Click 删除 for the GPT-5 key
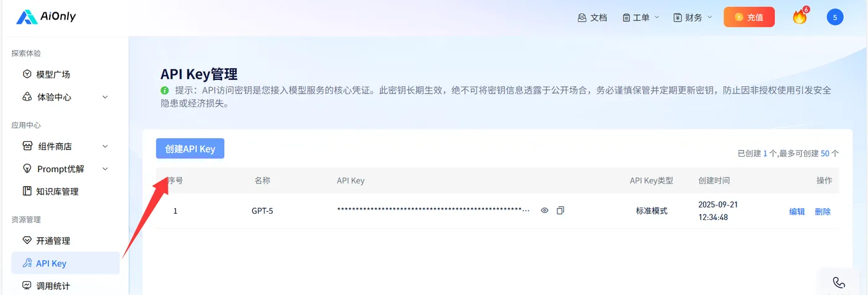The width and height of the screenshot is (868, 295). (823, 211)
